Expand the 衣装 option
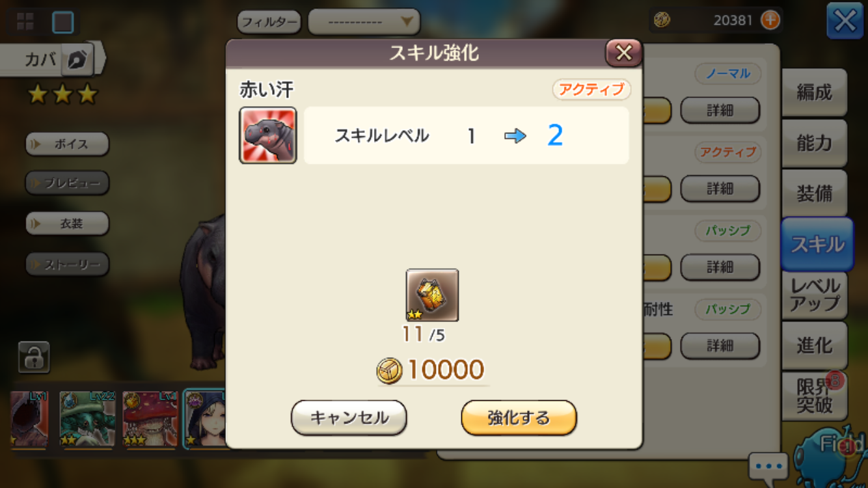Viewport: 868px width, 488px height. [67, 223]
